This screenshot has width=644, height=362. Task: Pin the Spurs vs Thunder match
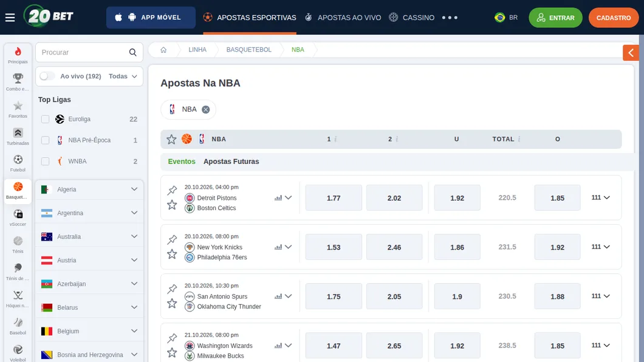pos(172,289)
